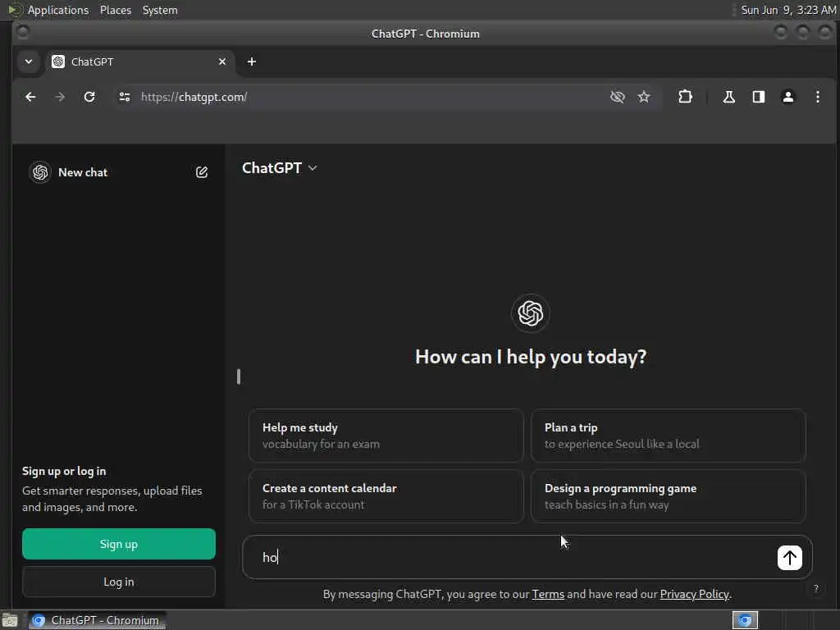Go back with the browser back arrow
This screenshot has width=840, height=630.
tap(30, 97)
